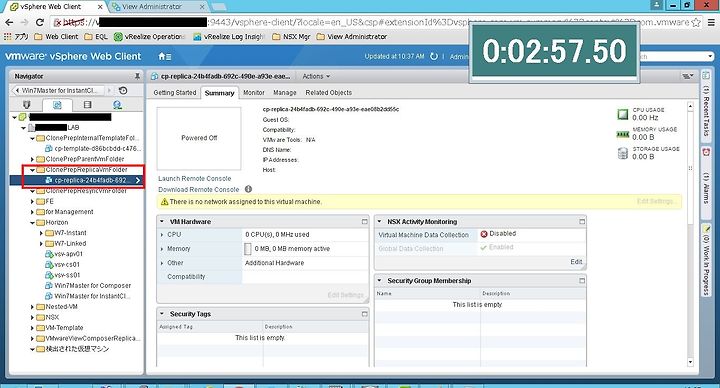Maximize the Security Tags portlet

coord(364,314)
